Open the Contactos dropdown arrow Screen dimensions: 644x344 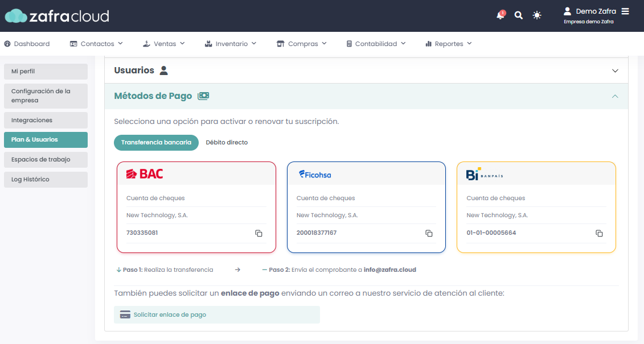click(x=120, y=43)
